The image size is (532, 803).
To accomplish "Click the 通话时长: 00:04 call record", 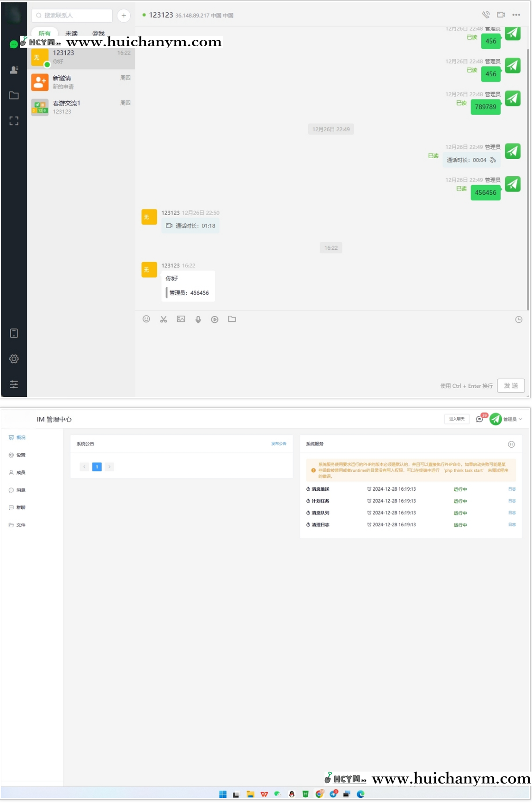I will point(471,160).
